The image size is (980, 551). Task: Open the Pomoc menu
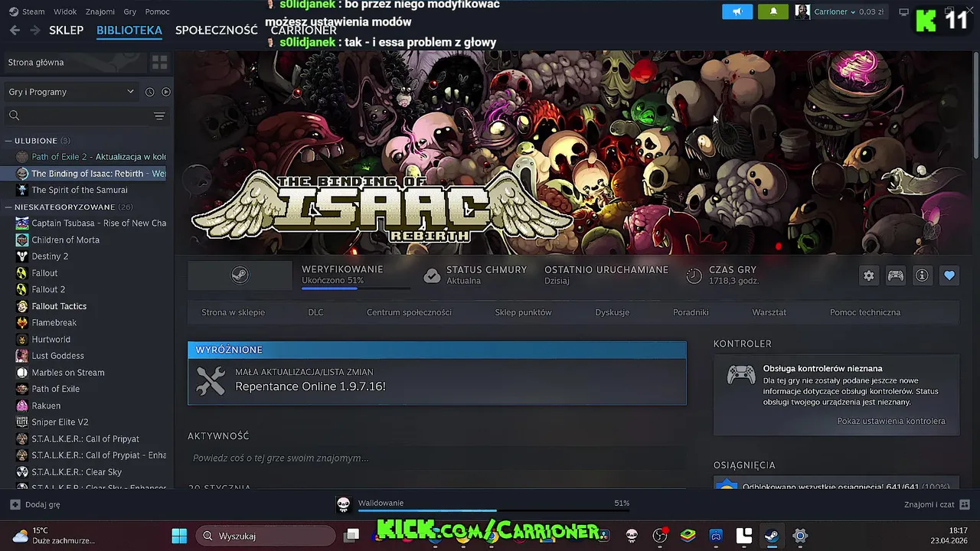click(158, 11)
